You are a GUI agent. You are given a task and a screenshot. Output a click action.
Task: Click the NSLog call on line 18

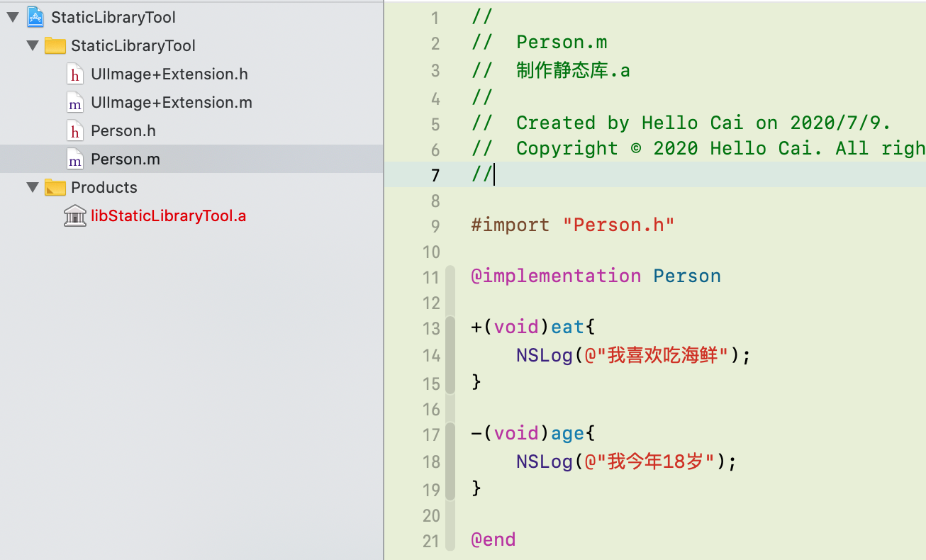(545, 461)
